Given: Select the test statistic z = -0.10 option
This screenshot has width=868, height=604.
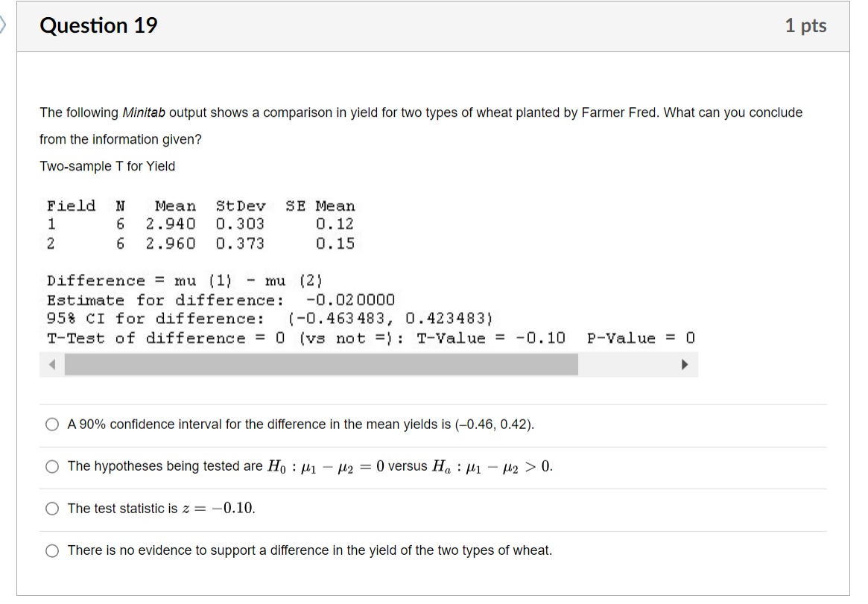Looking at the screenshot, I should 52,508.
